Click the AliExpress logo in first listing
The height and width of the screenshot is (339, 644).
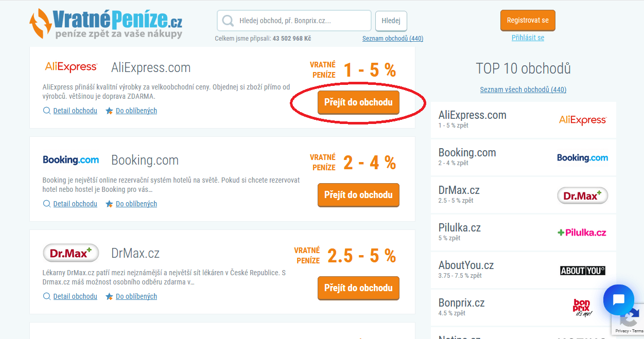pos(71,67)
